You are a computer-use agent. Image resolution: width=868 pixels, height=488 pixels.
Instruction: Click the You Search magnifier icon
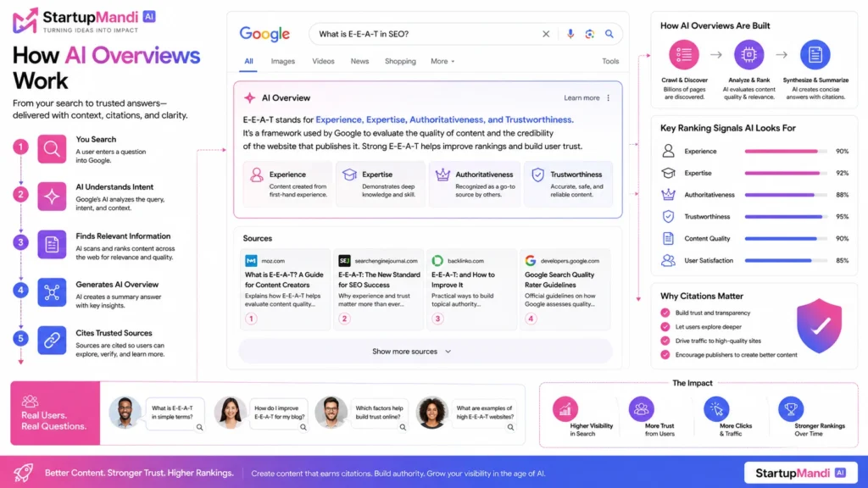(52, 149)
